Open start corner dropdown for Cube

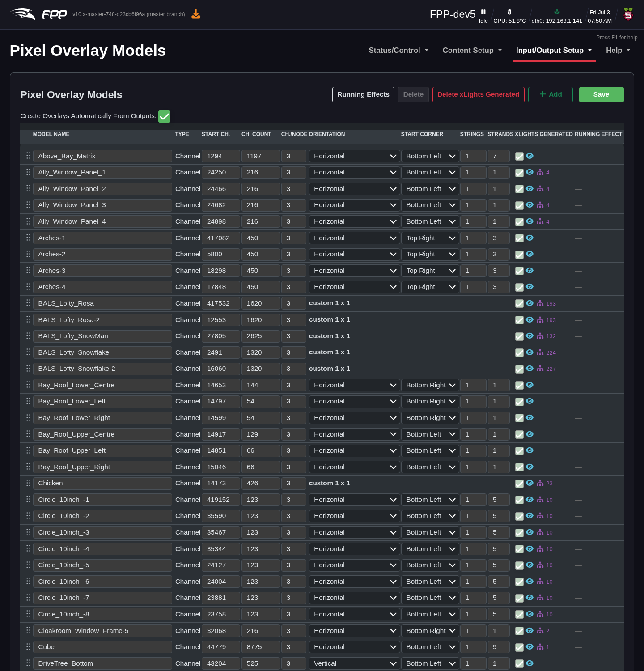click(x=430, y=647)
